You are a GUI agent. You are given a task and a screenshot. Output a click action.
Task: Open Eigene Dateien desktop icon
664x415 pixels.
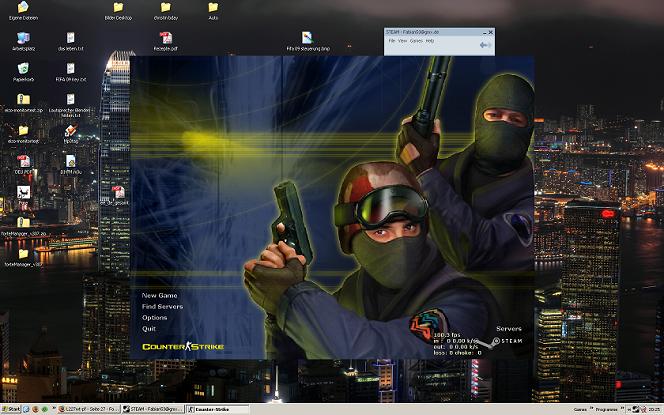point(23,11)
